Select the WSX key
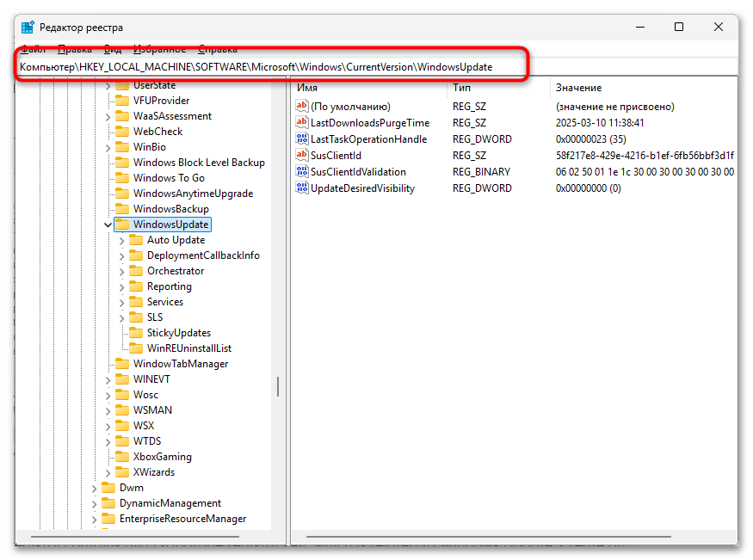Image resolution: width=753 pixels, height=560 pixels. coord(144,426)
